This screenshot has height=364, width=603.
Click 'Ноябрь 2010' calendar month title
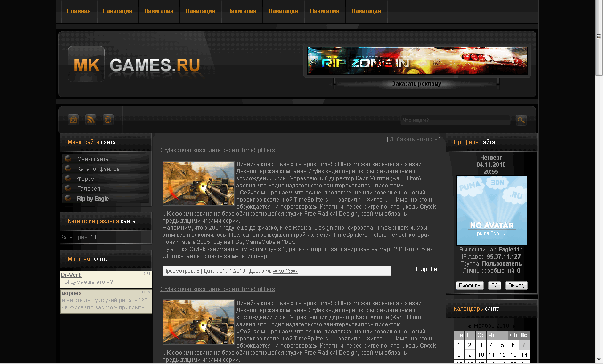tap(491, 326)
